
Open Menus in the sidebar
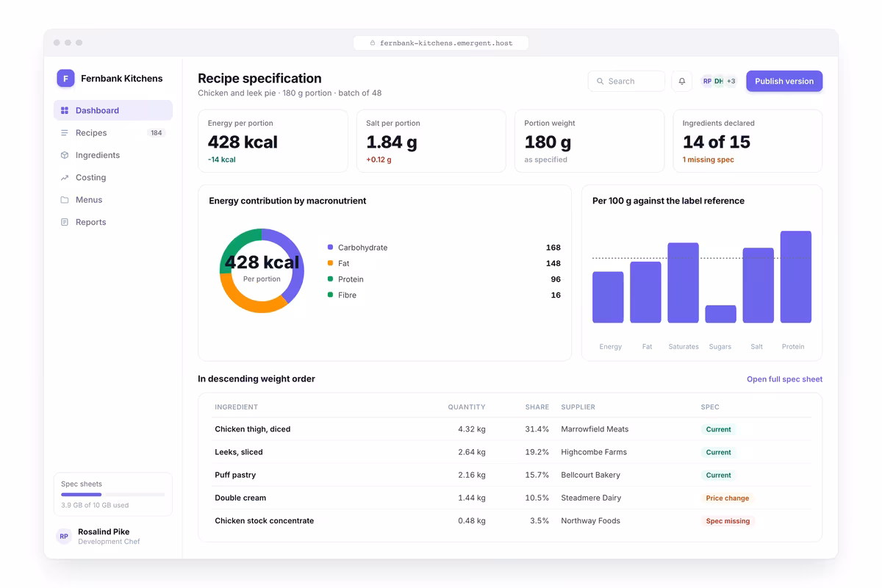click(x=113, y=200)
